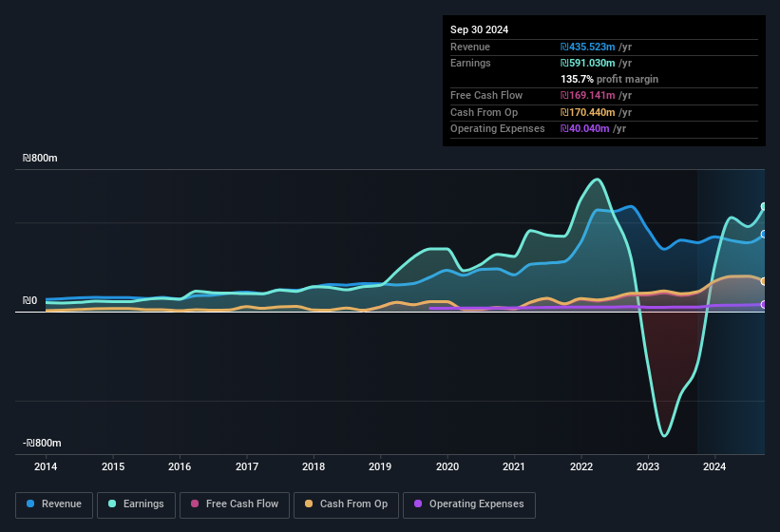
Task: Click the 2022 x-axis label
Action: tap(581, 466)
